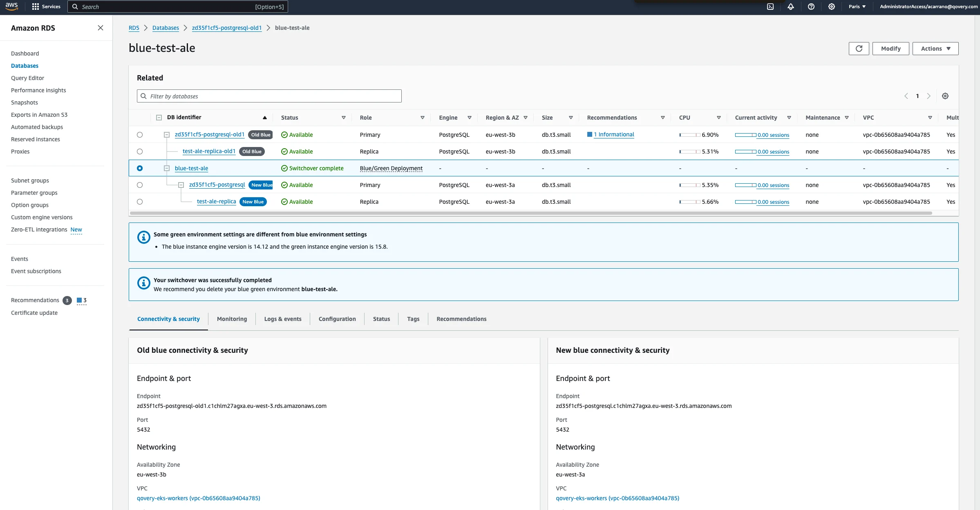Open the Databases breadcrumb link
Viewport: 980px width, 510px height.
point(166,28)
